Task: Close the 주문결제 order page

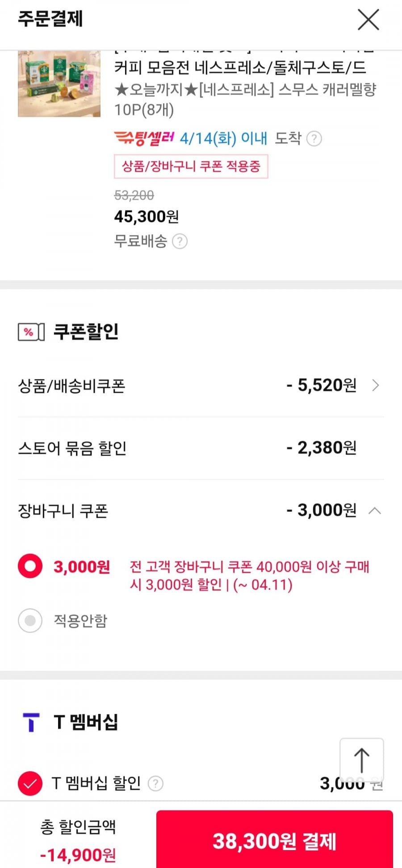Action: point(368,20)
